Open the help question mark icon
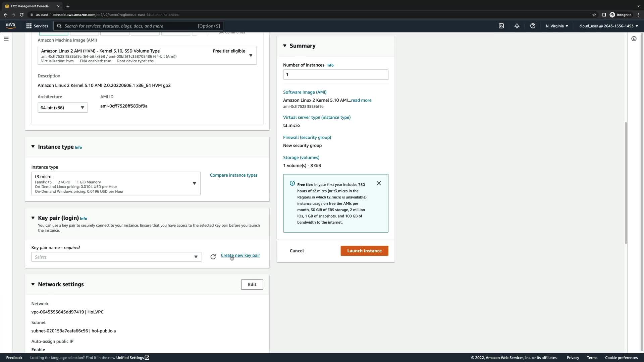Image resolution: width=644 pixels, height=362 pixels. tap(533, 26)
